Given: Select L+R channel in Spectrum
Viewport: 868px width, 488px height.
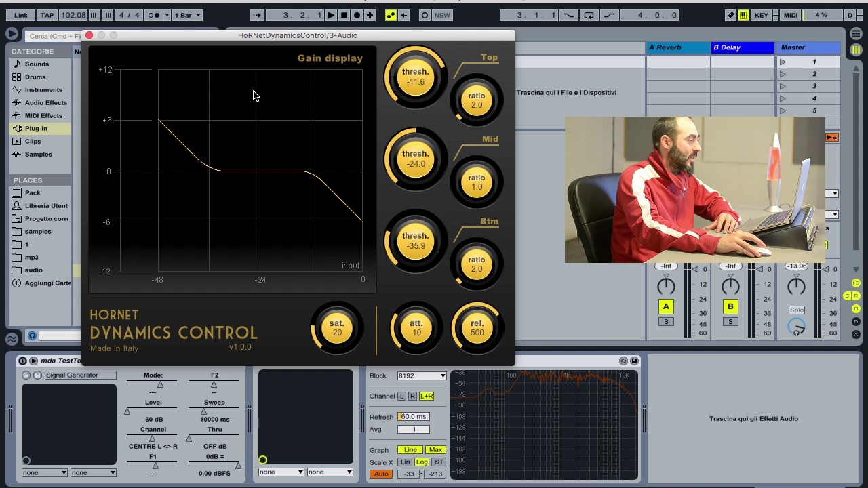Looking at the screenshot, I should pos(427,396).
